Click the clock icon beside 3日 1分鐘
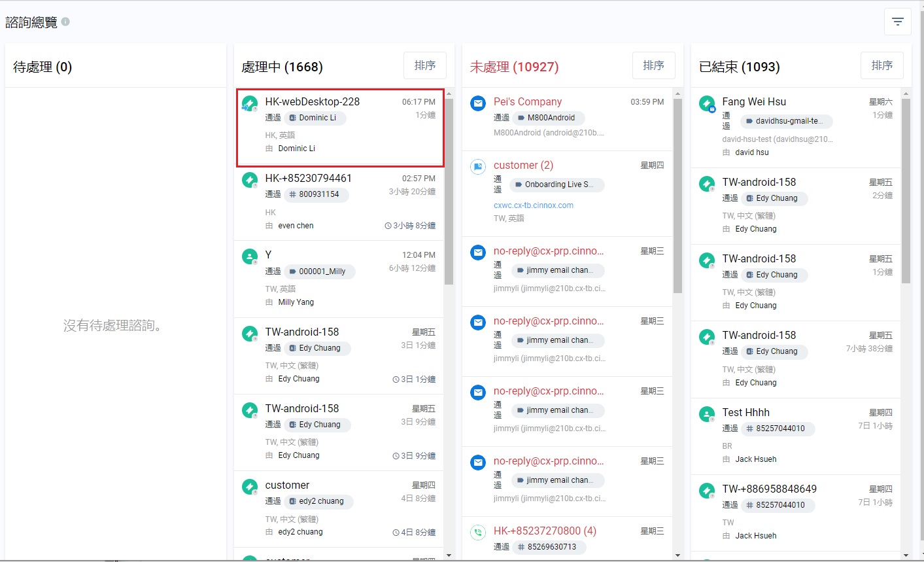924x562 pixels. coord(396,379)
